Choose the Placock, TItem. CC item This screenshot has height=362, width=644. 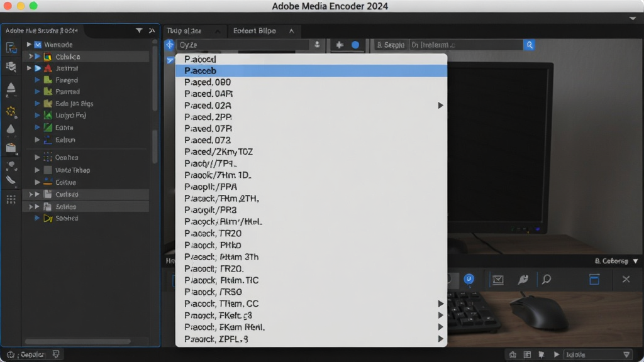311,304
